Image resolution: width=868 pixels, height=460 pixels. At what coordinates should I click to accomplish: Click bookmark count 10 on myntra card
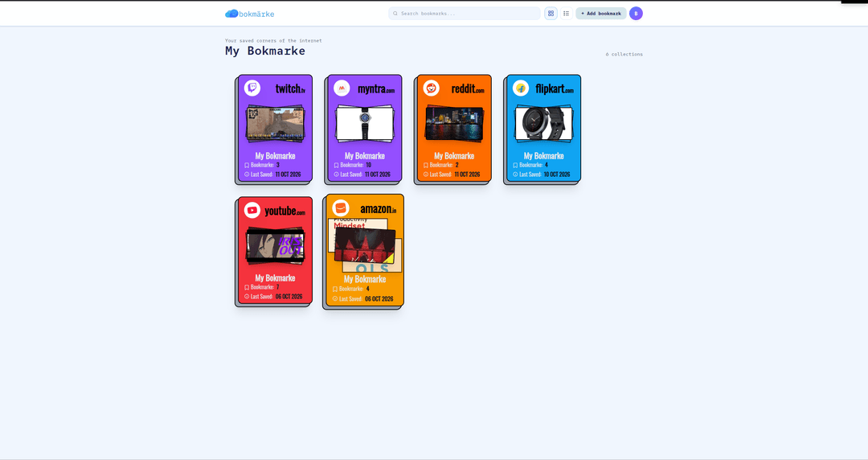pos(369,165)
